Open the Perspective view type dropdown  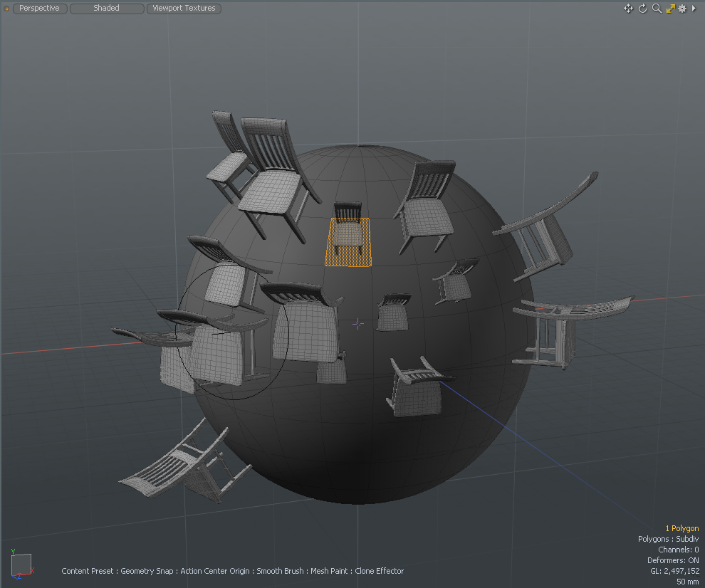(x=40, y=9)
